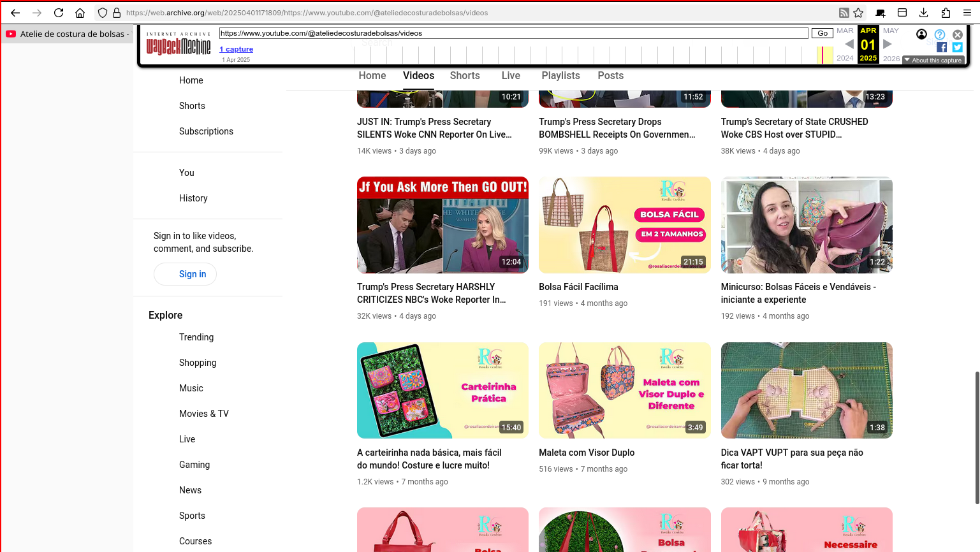
Task: Select the Videos tab
Action: point(418,76)
